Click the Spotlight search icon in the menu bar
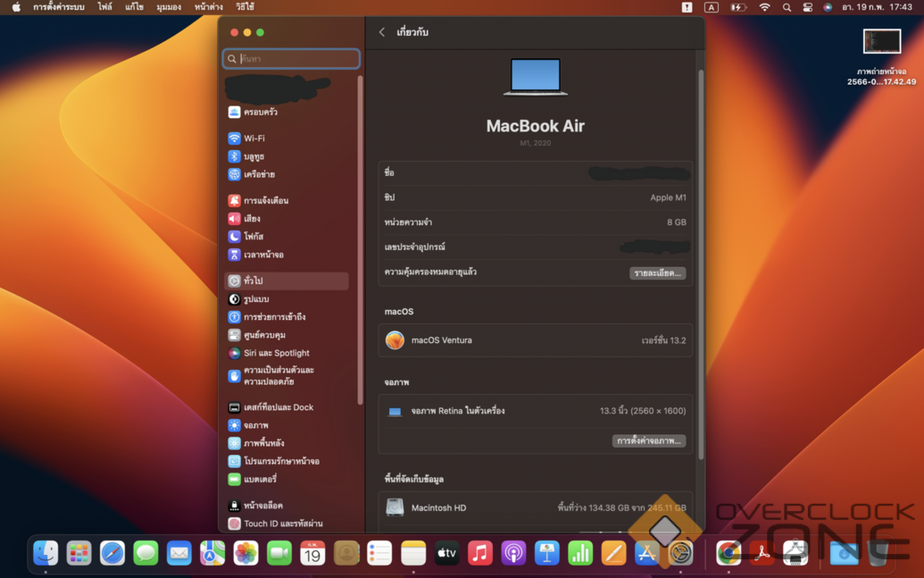This screenshot has width=924, height=578. 787,7
